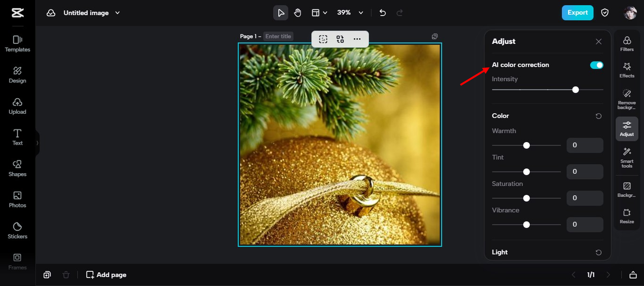Toggle AI color correction switch
This screenshot has height=286, width=644.
coord(597,65)
